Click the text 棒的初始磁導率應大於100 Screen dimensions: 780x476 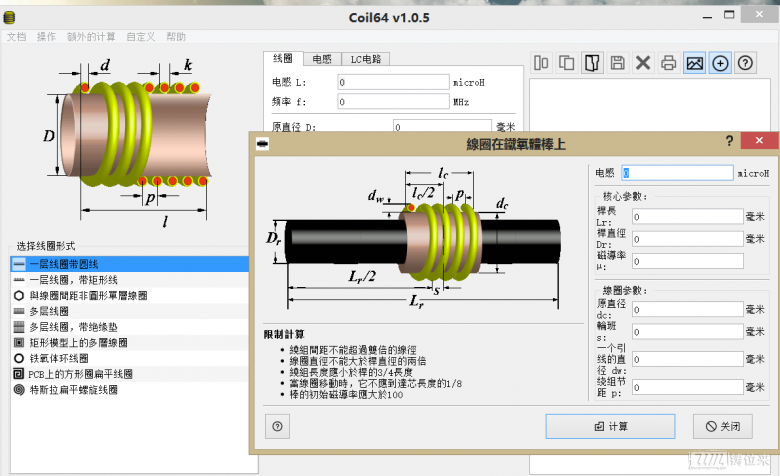(x=346, y=395)
